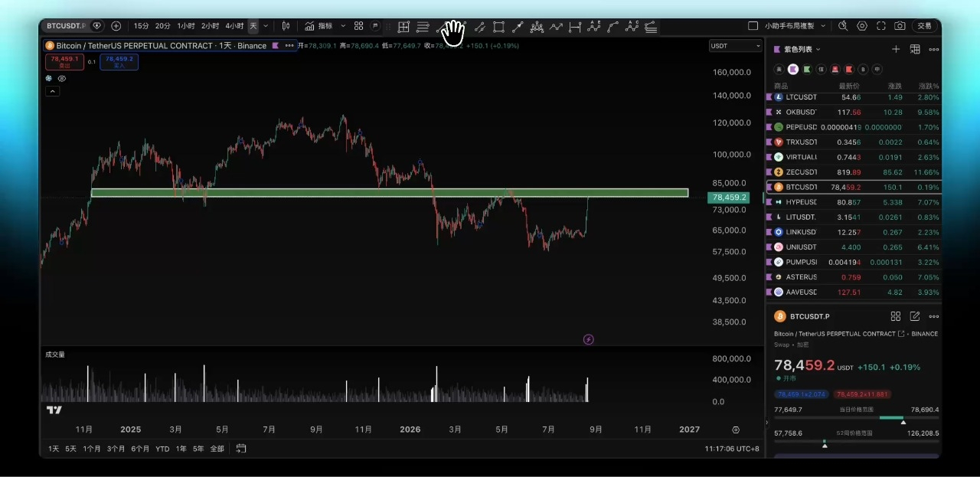Open the USDT currency dropdown
Viewport: 980px width, 477px height.
pos(735,46)
